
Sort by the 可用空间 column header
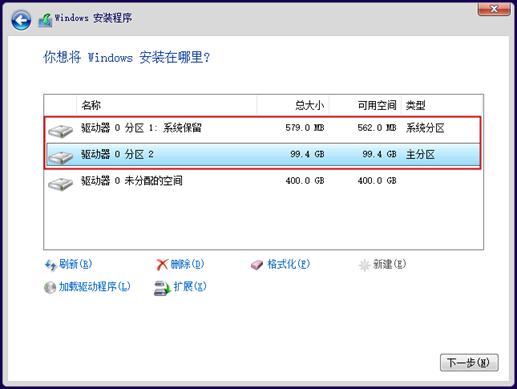[x=365, y=105]
